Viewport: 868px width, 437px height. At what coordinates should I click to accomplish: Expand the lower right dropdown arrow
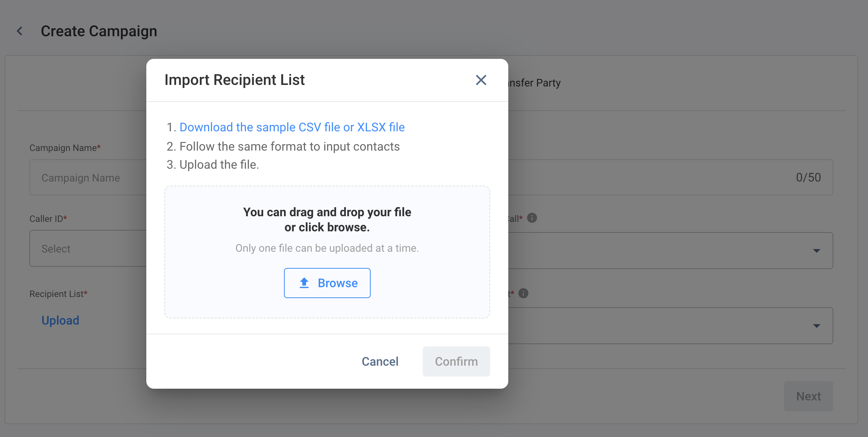pos(817,326)
